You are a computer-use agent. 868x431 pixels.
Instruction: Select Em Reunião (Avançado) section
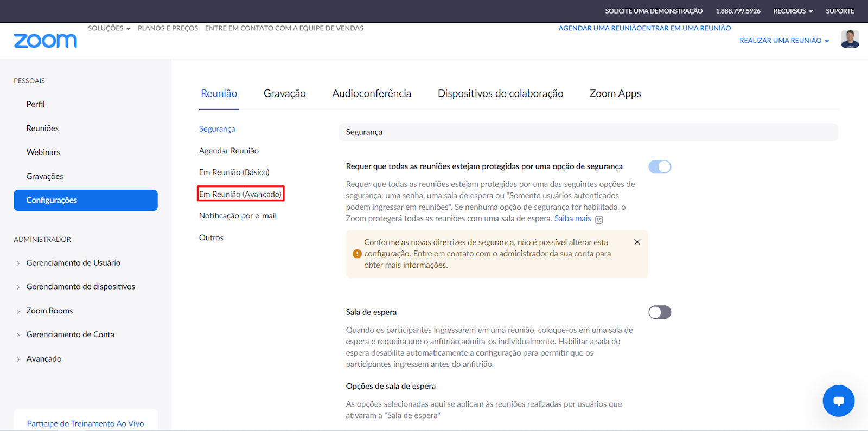[x=240, y=194]
